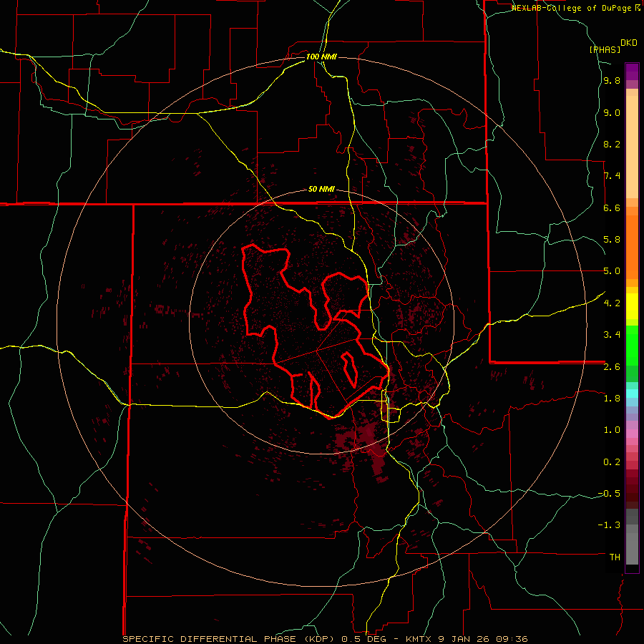Select the 1.0 value on color scale
The height and width of the screenshot is (644, 644).
612,429
